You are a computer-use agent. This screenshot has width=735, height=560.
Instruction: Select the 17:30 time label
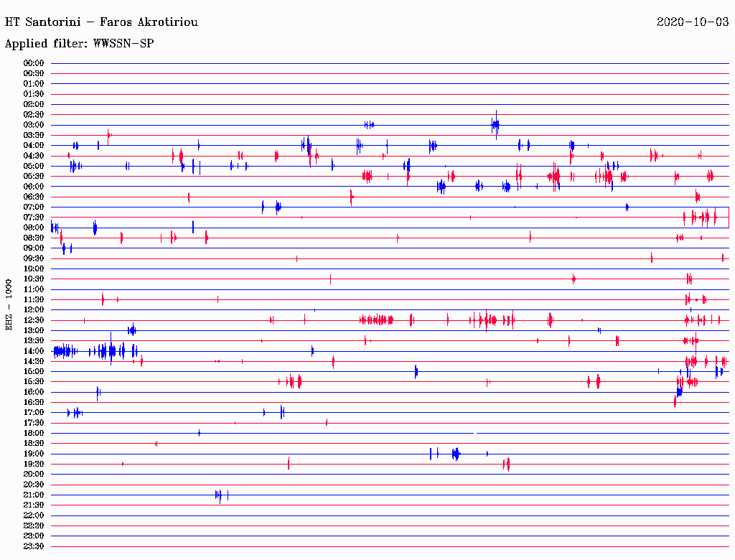pos(33,423)
